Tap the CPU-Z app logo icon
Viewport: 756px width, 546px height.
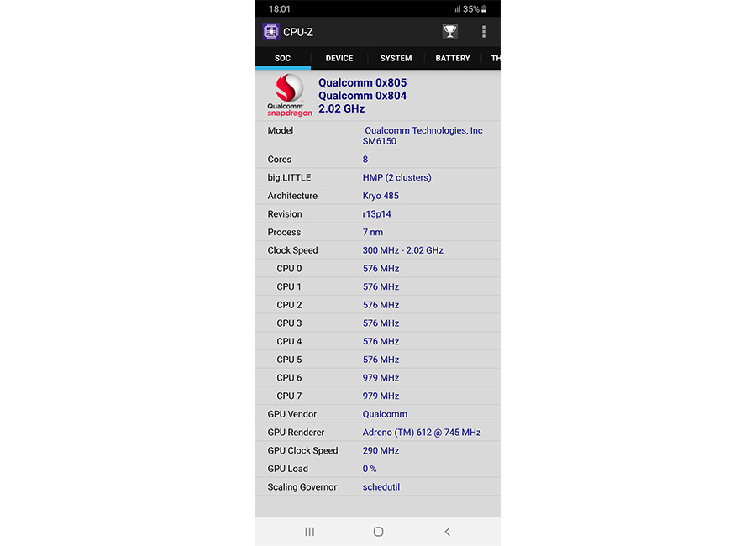(x=270, y=31)
